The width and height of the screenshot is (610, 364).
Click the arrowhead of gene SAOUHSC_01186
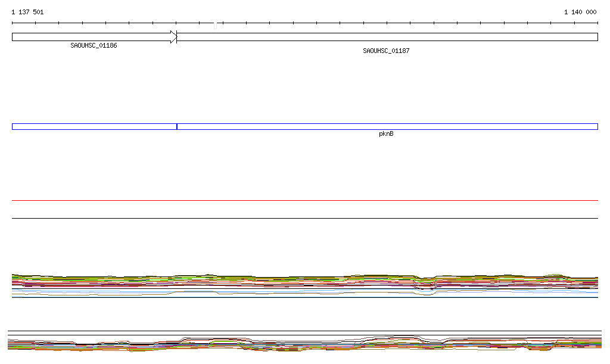tap(173, 37)
